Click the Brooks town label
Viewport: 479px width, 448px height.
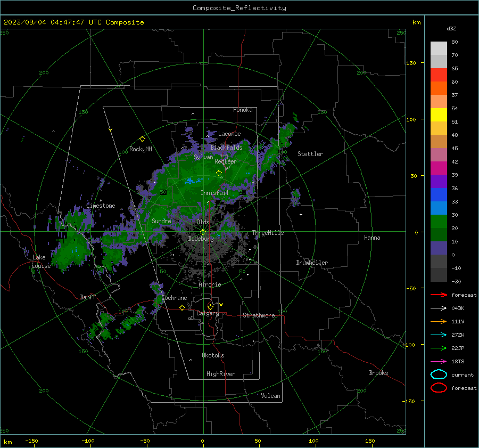pyautogui.click(x=378, y=373)
